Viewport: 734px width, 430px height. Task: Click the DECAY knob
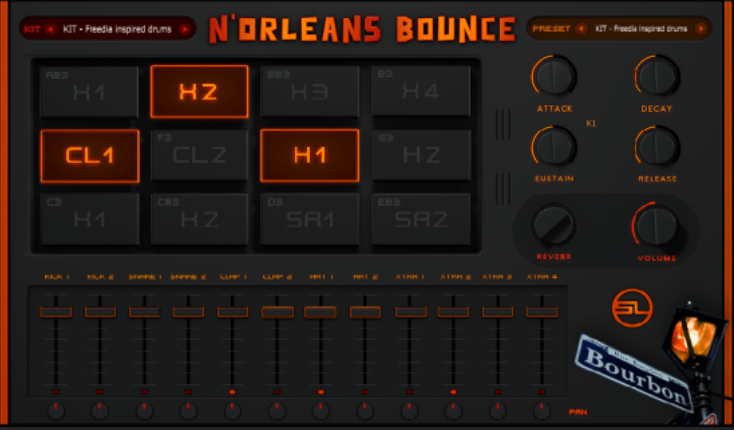pos(656,76)
